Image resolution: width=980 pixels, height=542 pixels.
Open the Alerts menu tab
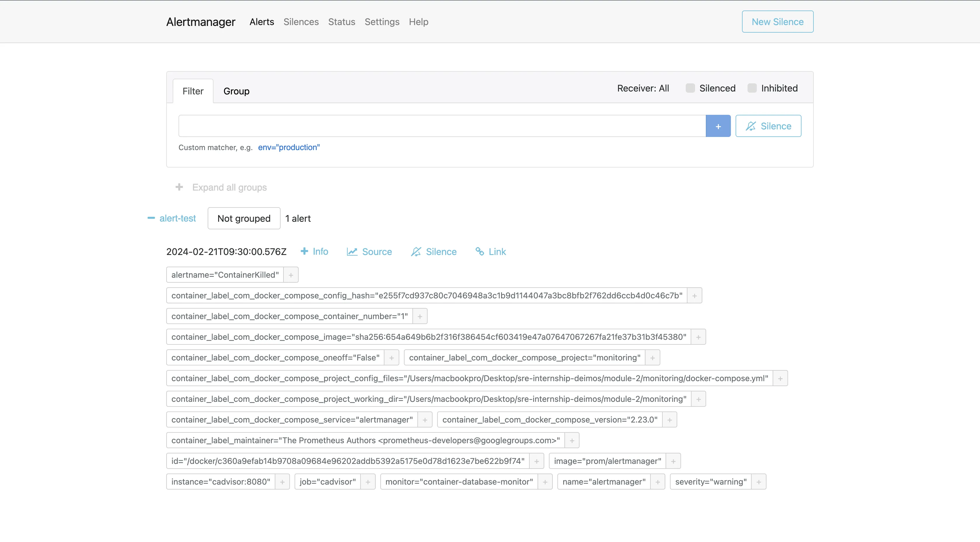261,21
